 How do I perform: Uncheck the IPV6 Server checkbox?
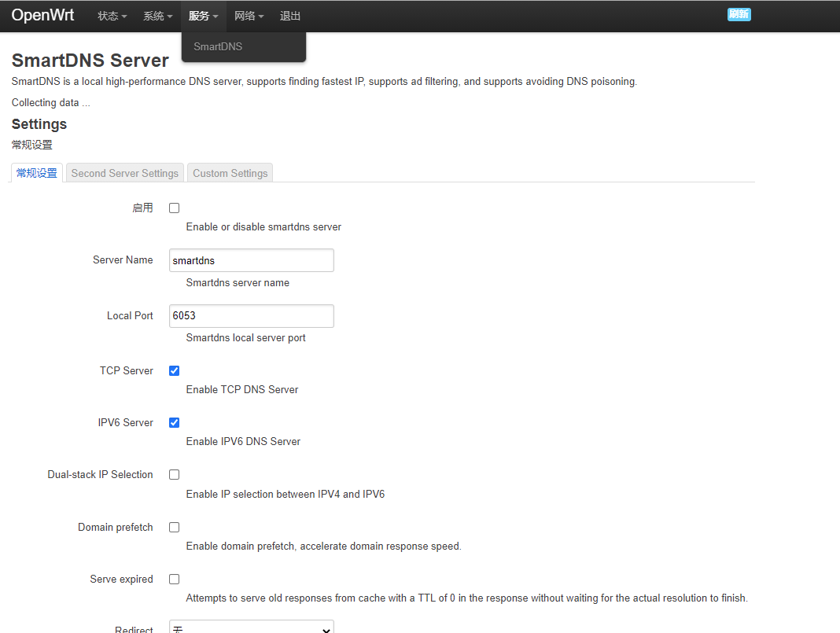[x=174, y=422]
